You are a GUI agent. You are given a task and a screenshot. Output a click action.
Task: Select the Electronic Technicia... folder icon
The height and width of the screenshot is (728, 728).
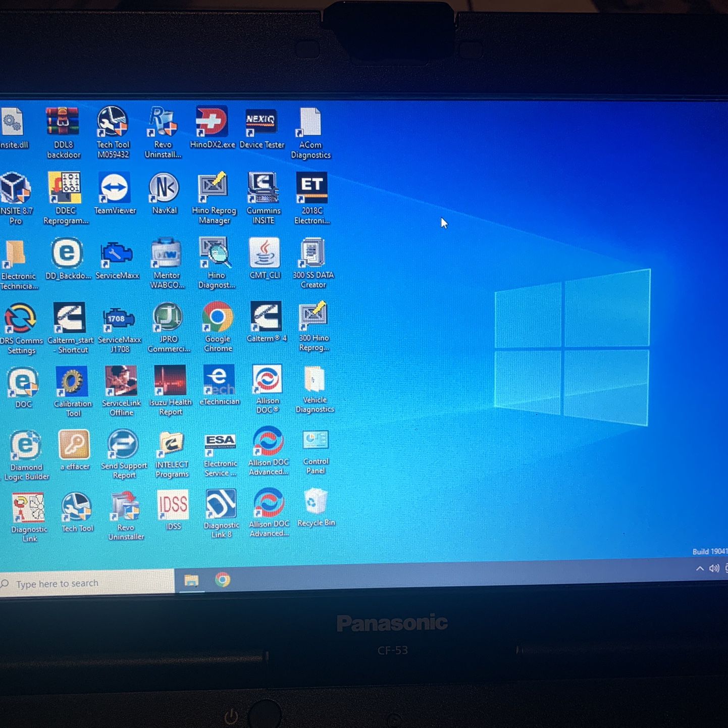tap(16, 254)
